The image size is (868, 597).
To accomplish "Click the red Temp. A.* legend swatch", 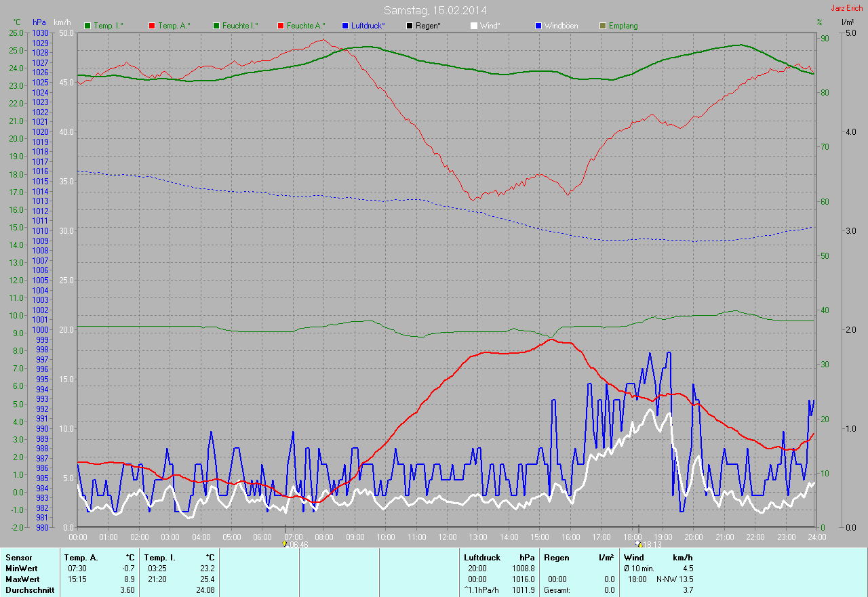I will tap(152, 26).
